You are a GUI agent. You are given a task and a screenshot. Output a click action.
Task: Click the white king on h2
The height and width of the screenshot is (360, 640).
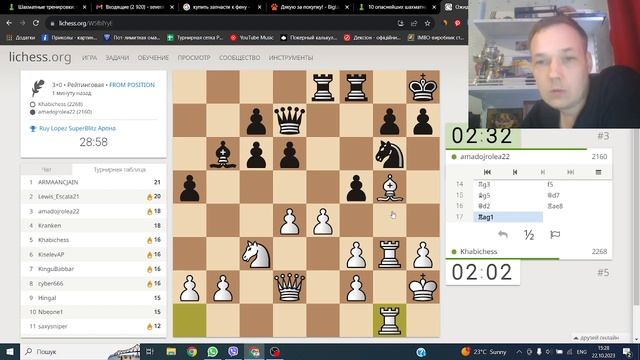pos(423,287)
